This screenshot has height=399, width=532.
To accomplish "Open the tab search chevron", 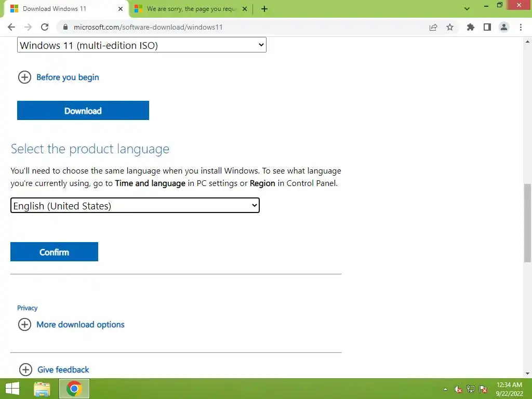I will point(467,9).
